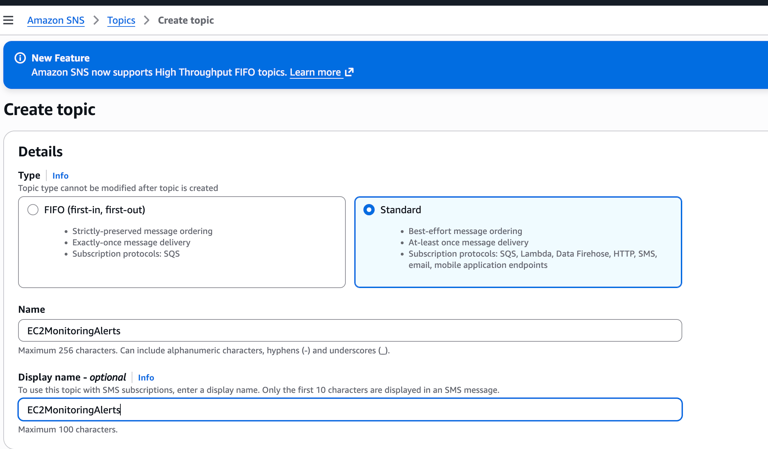Open the Learn more link in banner
This screenshot has width=768, height=449.
(315, 72)
